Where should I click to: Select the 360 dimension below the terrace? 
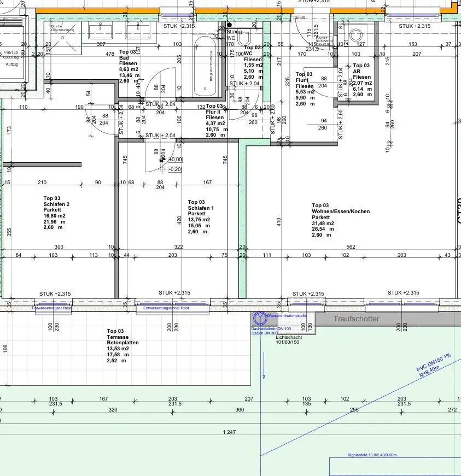[x=240, y=410]
